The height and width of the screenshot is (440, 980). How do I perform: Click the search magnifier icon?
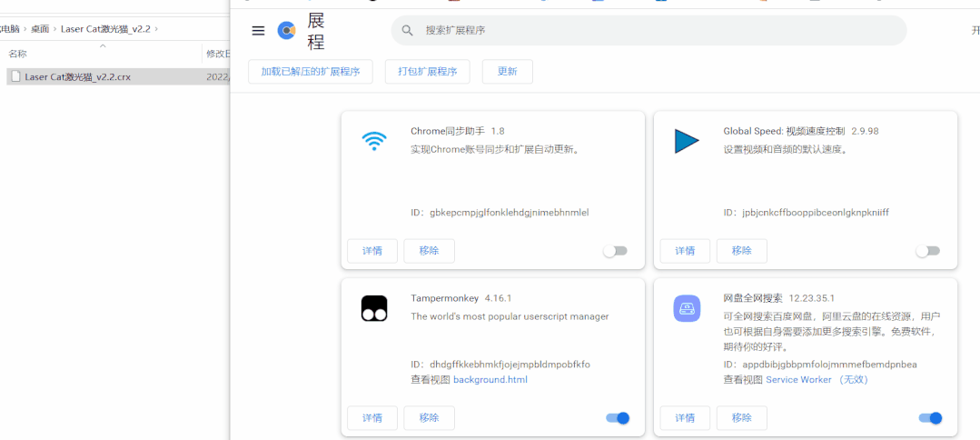(x=408, y=30)
